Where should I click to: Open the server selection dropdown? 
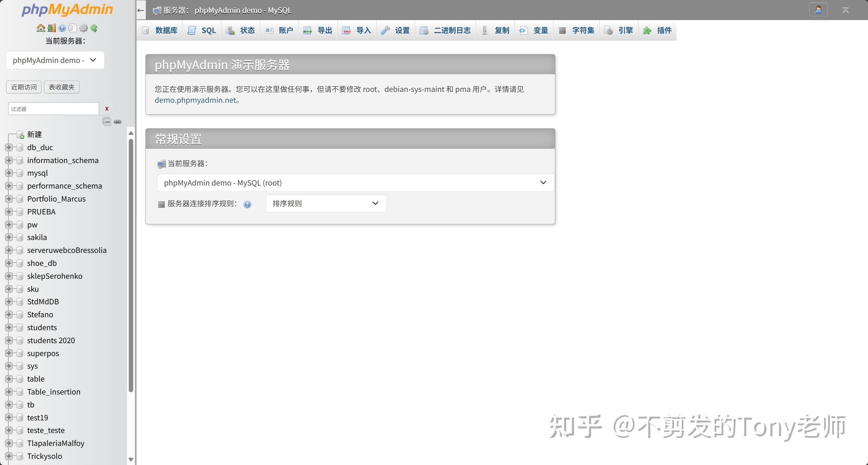(55, 60)
